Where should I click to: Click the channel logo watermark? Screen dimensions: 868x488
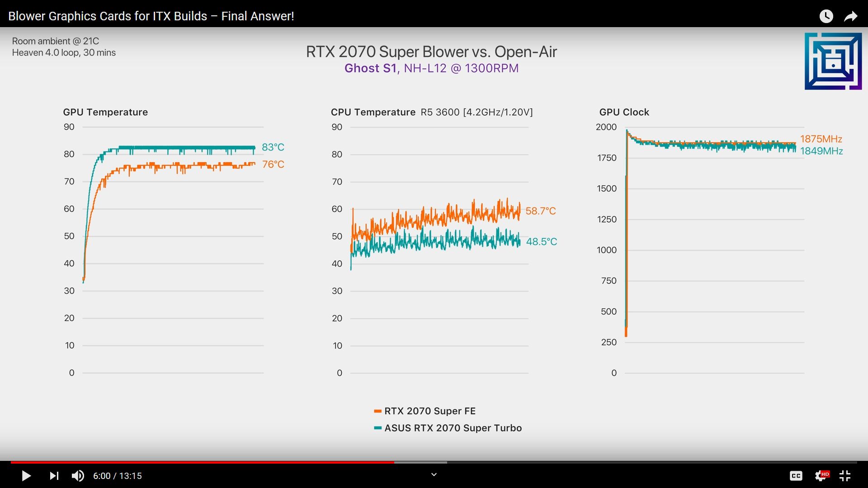point(833,61)
